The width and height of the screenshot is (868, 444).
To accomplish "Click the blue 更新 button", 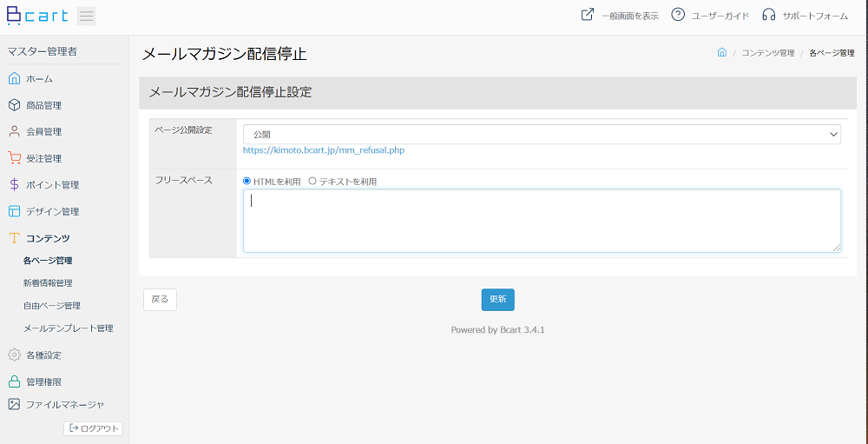I will coord(497,299).
